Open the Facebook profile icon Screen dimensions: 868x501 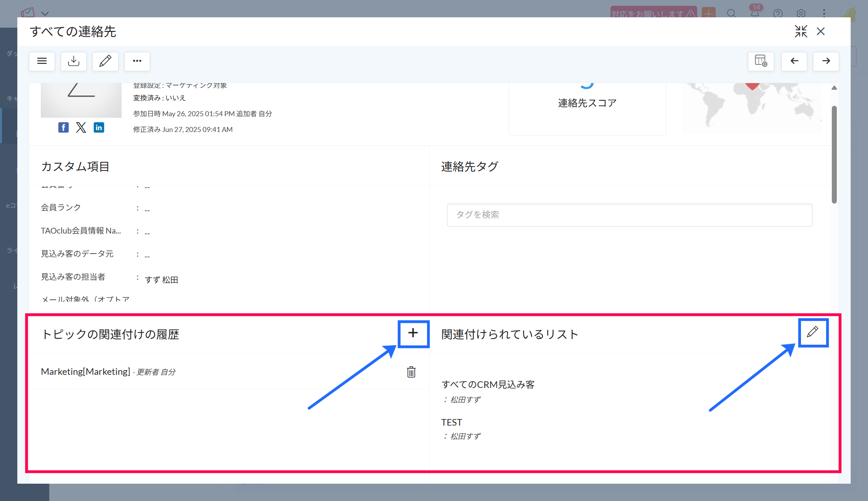click(x=63, y=127)
